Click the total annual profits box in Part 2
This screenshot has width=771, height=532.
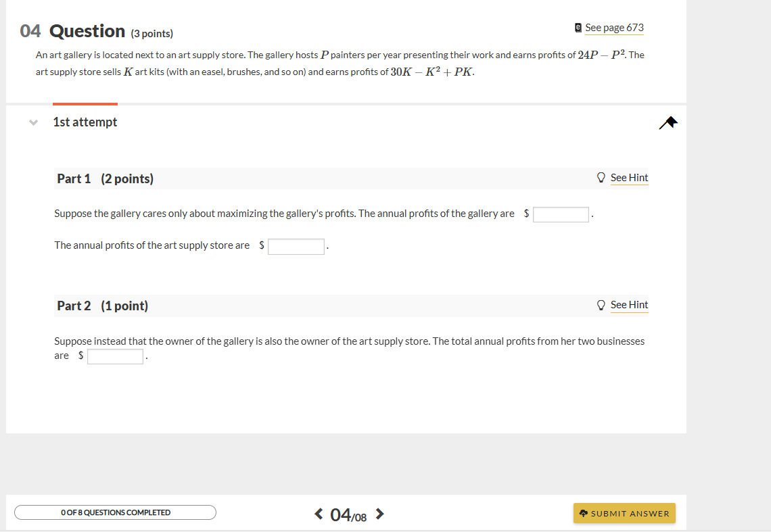point(115,356)
